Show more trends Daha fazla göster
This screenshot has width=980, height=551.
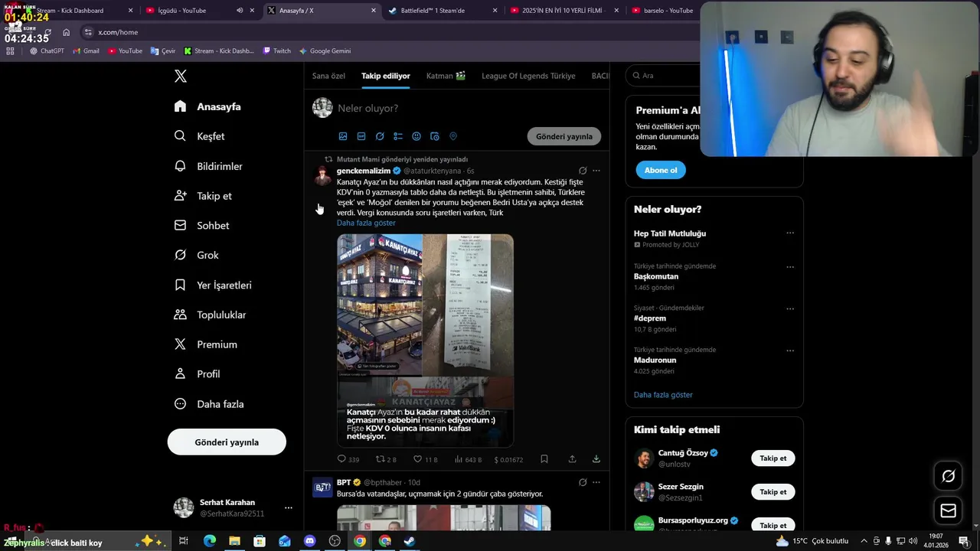[x=663, y=395]
